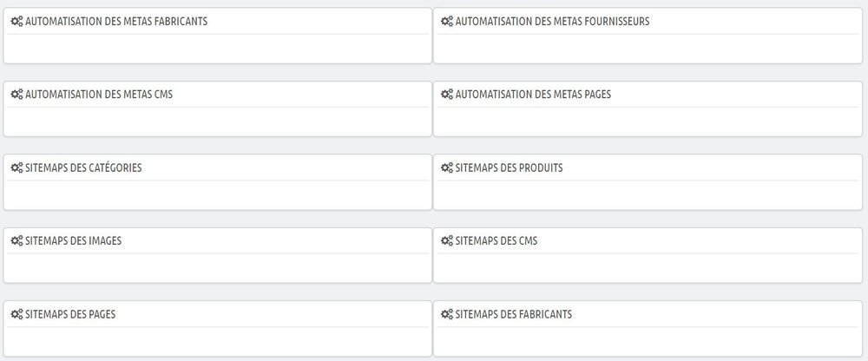
Task: Open the Sitemaps des fabricants section
Action: [513, 314]
